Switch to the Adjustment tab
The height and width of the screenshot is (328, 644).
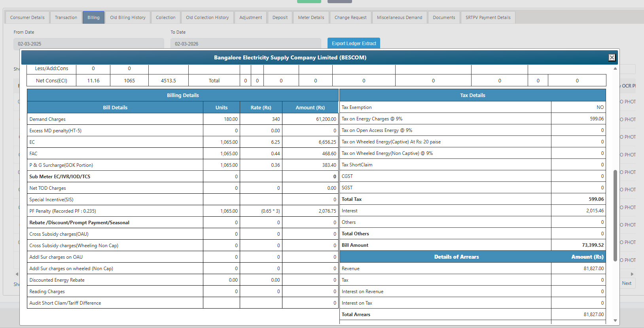coord(250,17)
